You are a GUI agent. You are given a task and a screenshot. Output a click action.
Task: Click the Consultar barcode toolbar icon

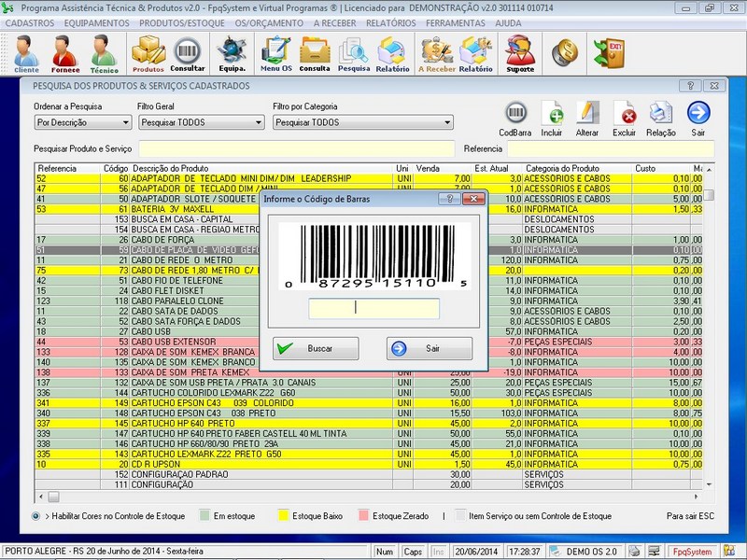tap(188, 54)
